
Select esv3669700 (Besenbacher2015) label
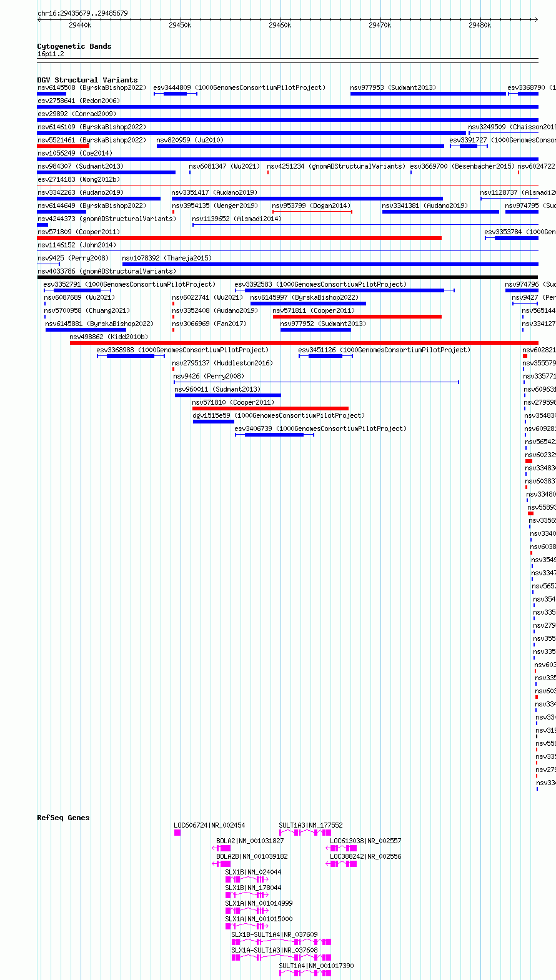(462, 166)
